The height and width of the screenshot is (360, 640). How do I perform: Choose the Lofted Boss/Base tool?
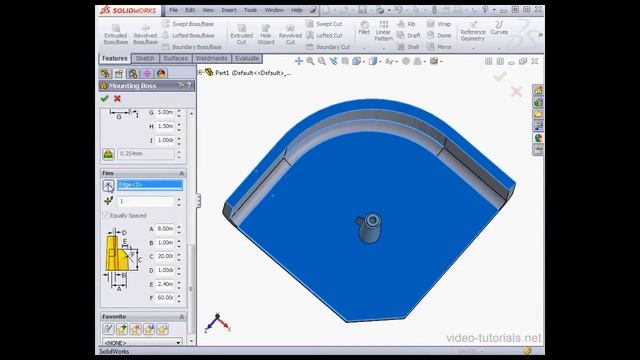(188, 36)
